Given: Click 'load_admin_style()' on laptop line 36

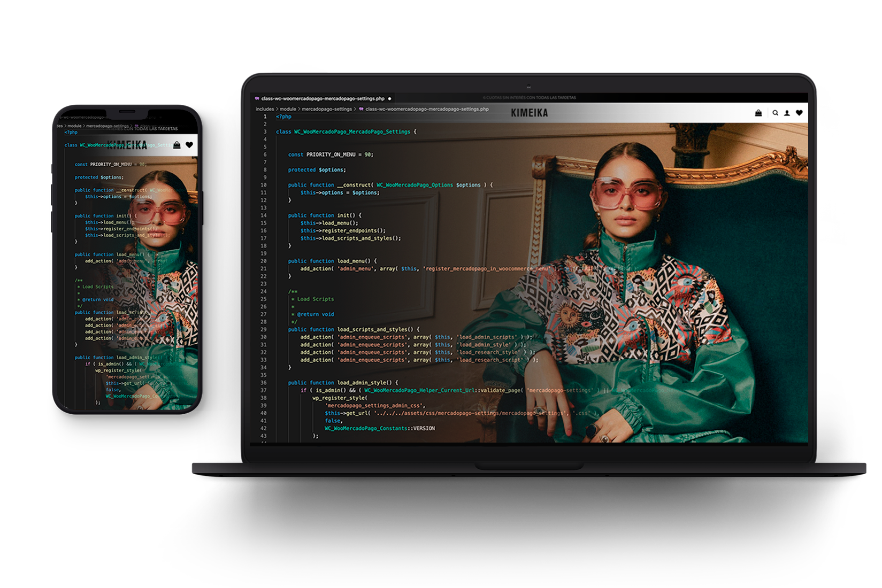Looking at the screenshot, I should 367,383.
